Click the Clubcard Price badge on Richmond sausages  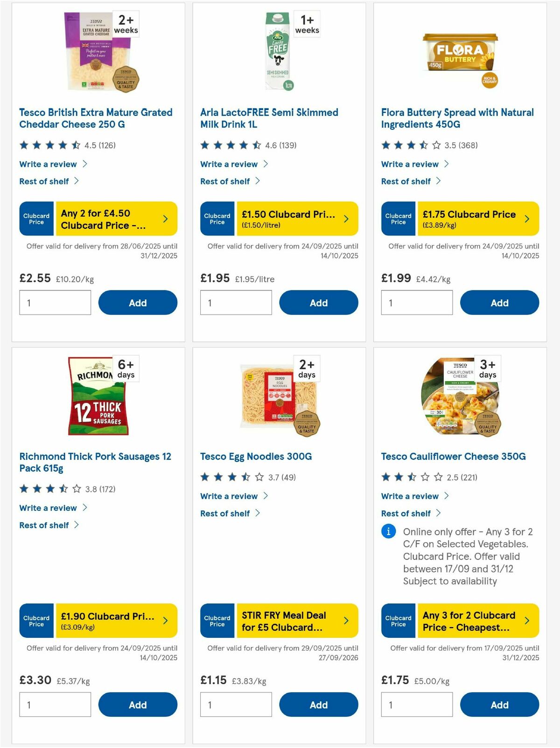tap(36, 621)
